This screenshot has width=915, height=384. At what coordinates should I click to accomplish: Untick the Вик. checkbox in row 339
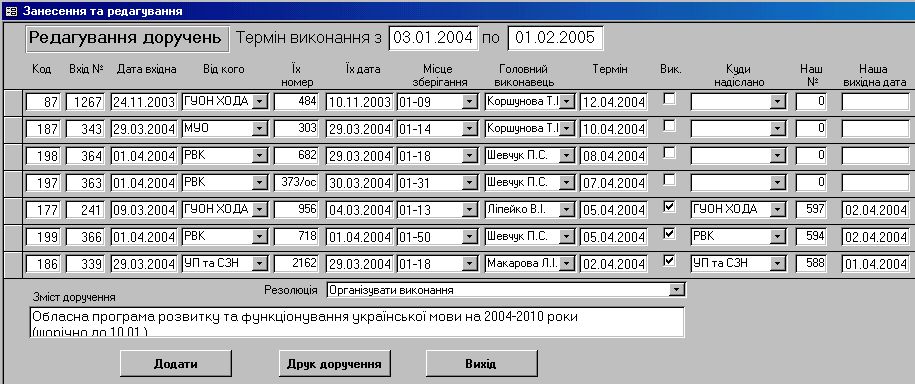click(670, 260)
